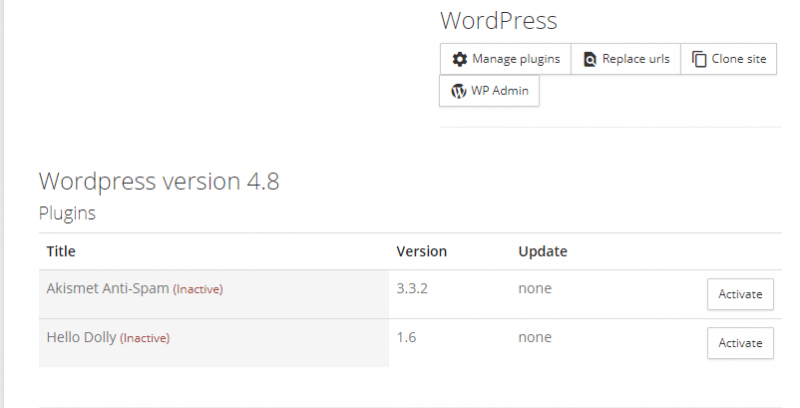Click the copy icon on Clone site
800x408 pixels.
699,59
